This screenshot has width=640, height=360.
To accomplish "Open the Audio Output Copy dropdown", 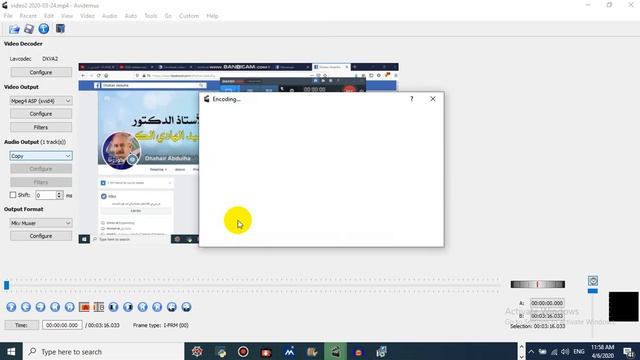I will pos(41,156).
